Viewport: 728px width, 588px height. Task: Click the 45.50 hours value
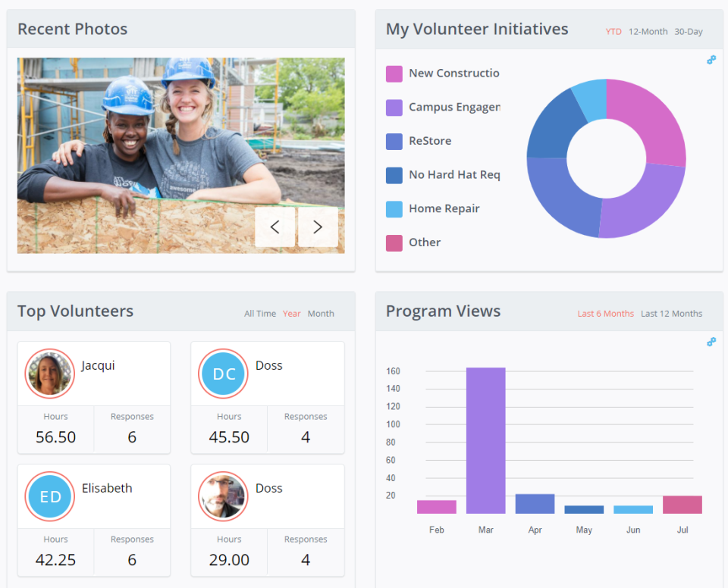[x=229, y=437]
